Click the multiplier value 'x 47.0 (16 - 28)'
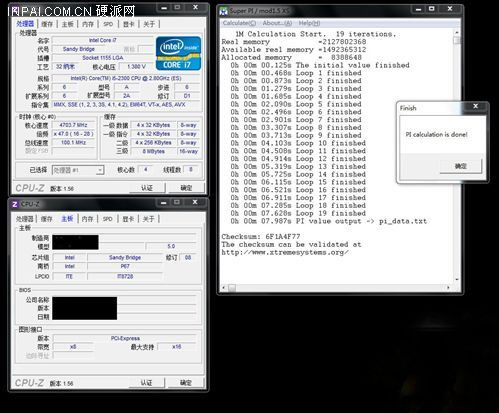 (73, 134)
